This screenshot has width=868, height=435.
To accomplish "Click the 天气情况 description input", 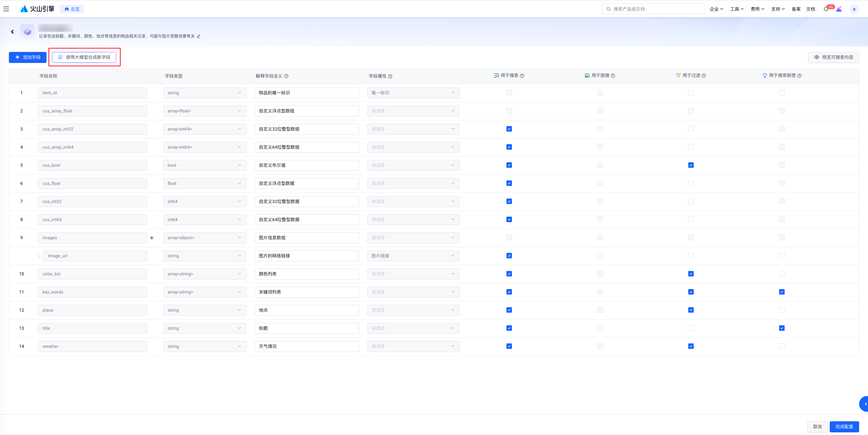I will [306, 346].
